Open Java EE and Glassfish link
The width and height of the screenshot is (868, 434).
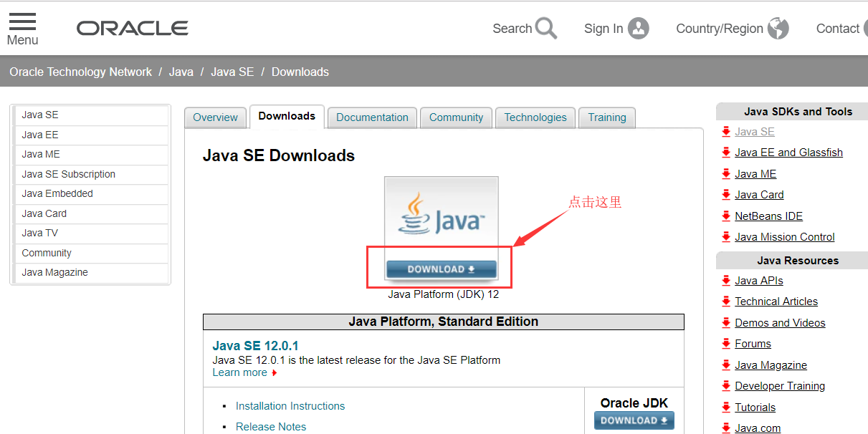point(788,153)
